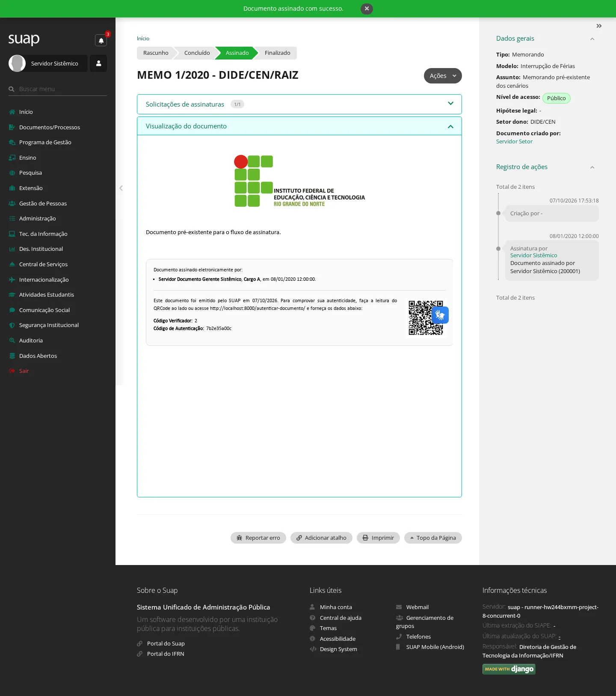
Task: Open Gestão de Pessoas menu item
Action: [x=43, y=203]
